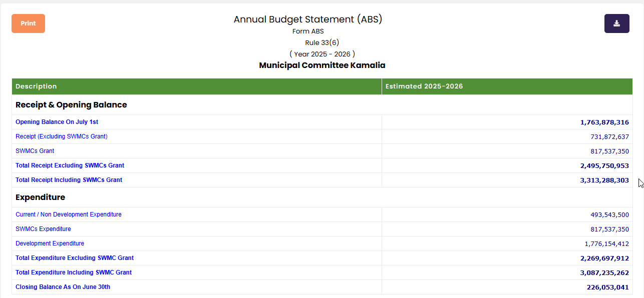This screenshot has width=644, height=298.
Task: Open Opening Balance On July 1st link
Action: [57, 122]
